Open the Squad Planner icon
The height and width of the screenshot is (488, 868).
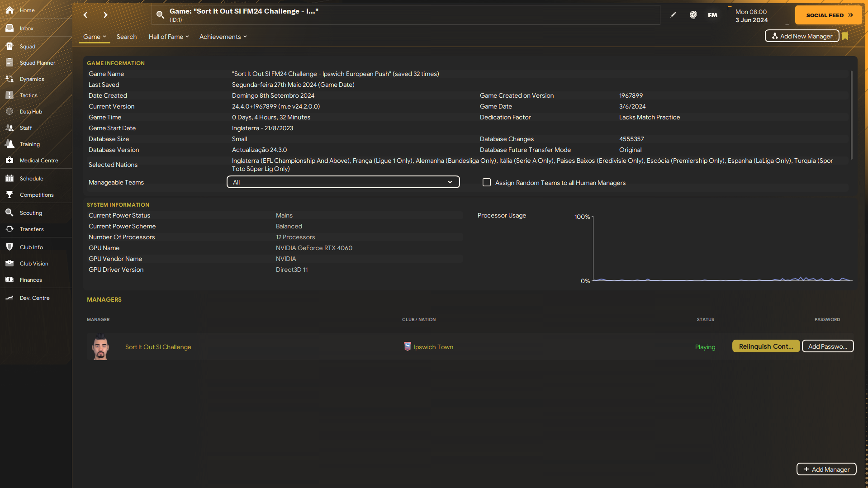click(9, 62)
